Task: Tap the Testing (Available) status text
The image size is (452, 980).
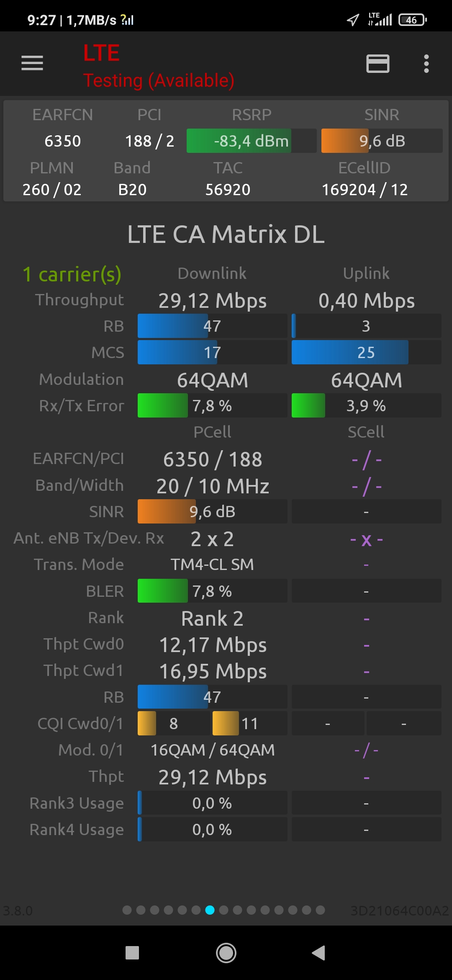Action: click(x=159, y=80)
